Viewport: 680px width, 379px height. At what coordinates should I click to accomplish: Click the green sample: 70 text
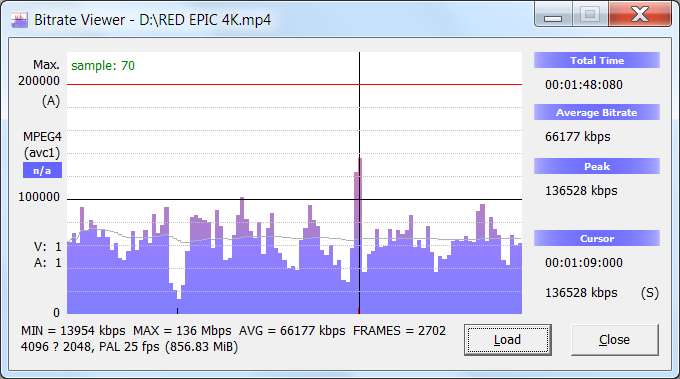(103, 65)
